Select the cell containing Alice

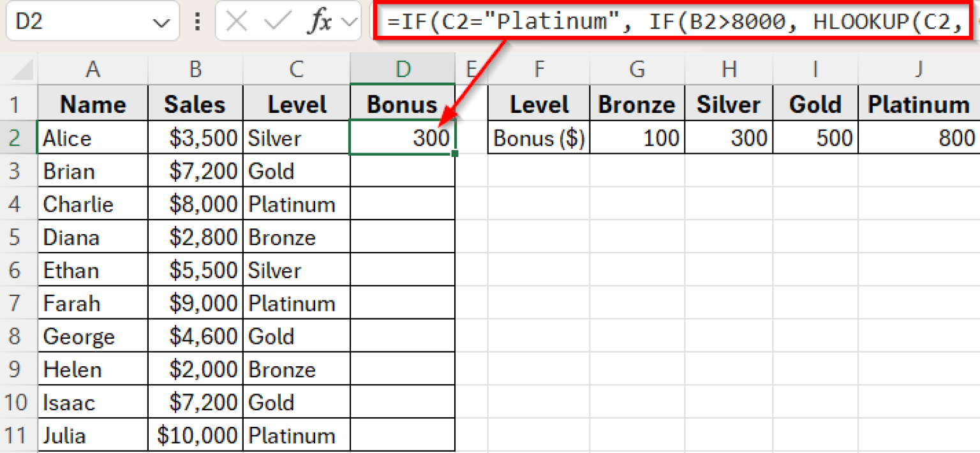93,137
